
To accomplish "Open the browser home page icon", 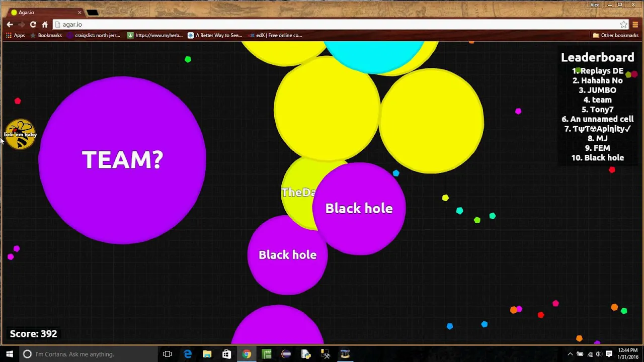I will [x=45, y=24].
